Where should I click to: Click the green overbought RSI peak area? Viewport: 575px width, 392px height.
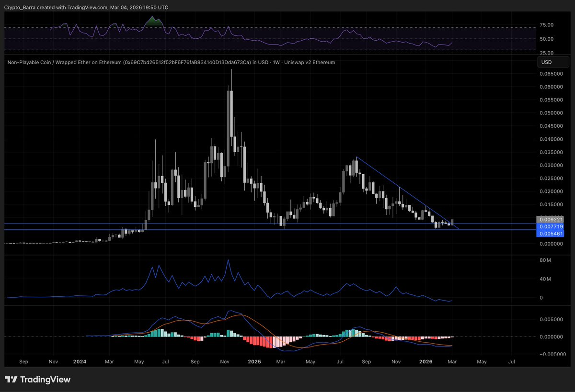coord(153,22)
